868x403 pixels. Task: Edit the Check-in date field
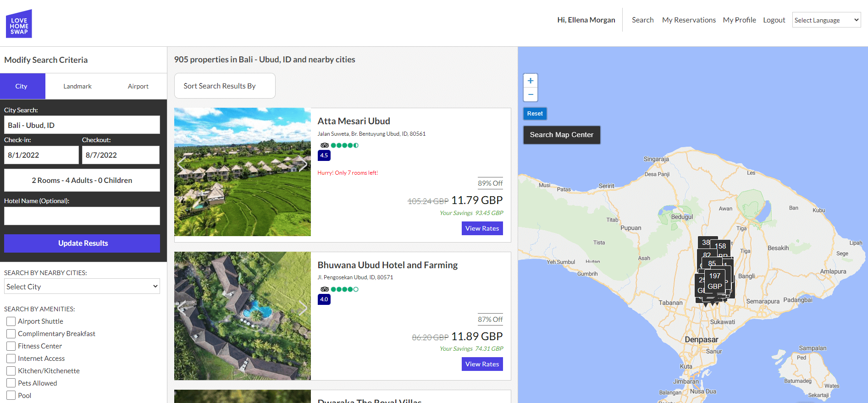(x=41, y=155)
